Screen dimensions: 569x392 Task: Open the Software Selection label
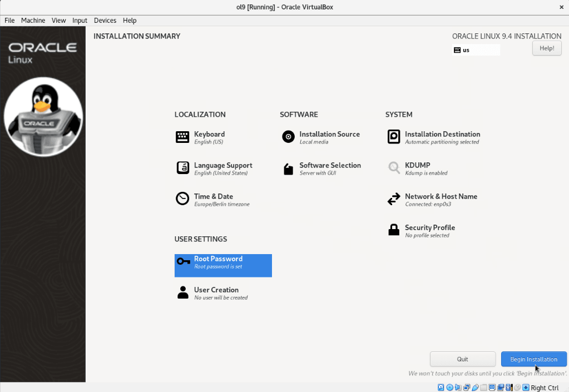tap(330, 165)
